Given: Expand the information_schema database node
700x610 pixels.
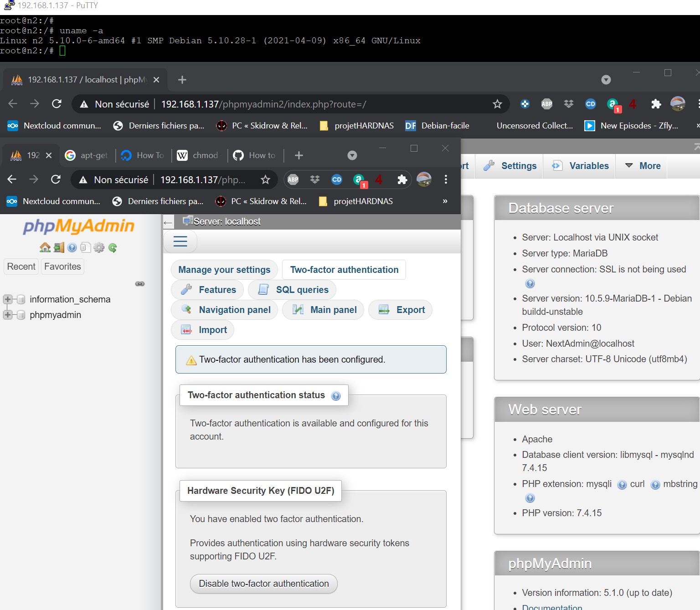Looking at the screenshot, I should 7,299.
